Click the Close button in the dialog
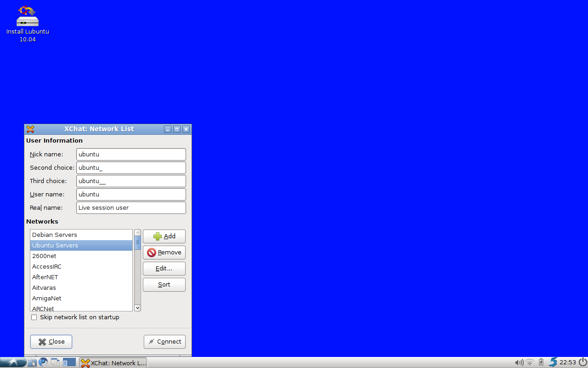Viewport: 588px width, 368px height. click(x=51, y=342)
